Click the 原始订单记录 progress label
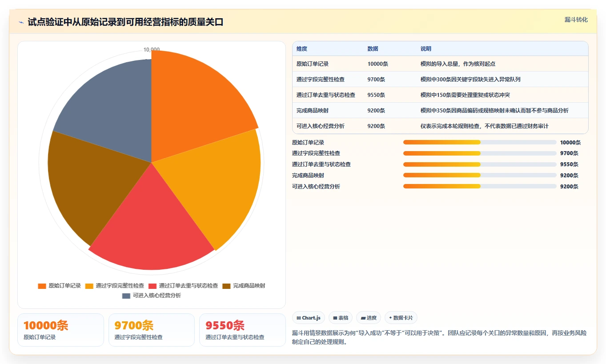The width and height of the screenshot is (606, 364). click(x=308, y=143)
